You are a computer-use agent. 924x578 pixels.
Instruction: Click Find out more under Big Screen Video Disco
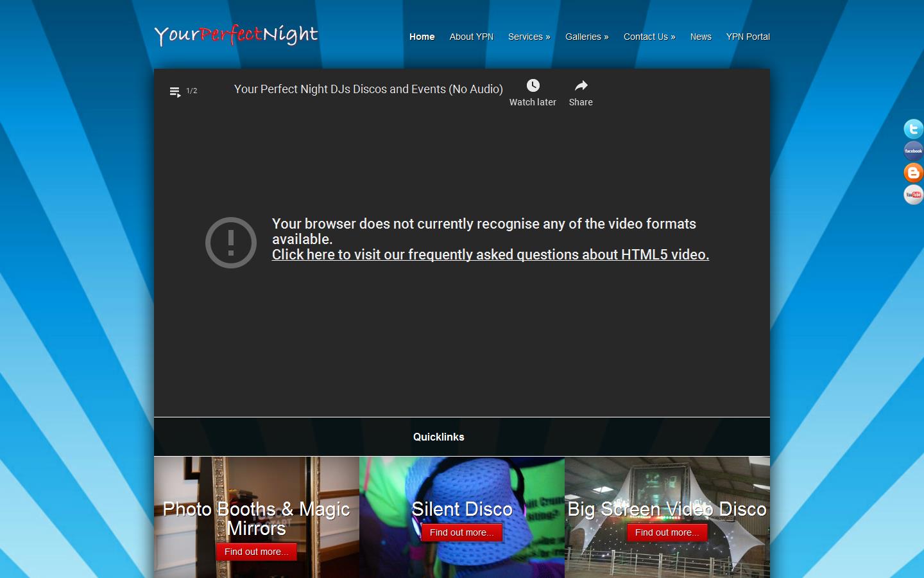[666, 532]
